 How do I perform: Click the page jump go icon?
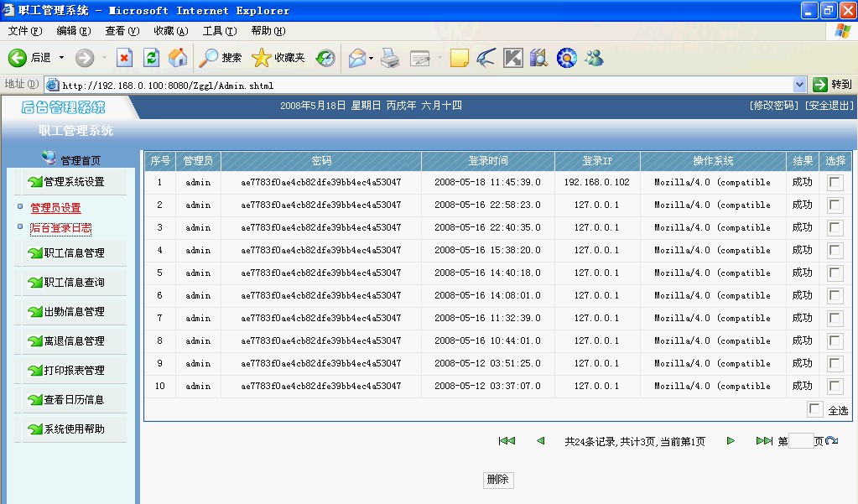832,440
